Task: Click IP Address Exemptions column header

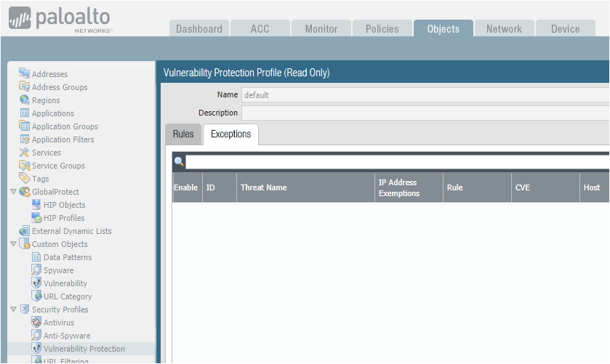Action: [x=409, y=187]
